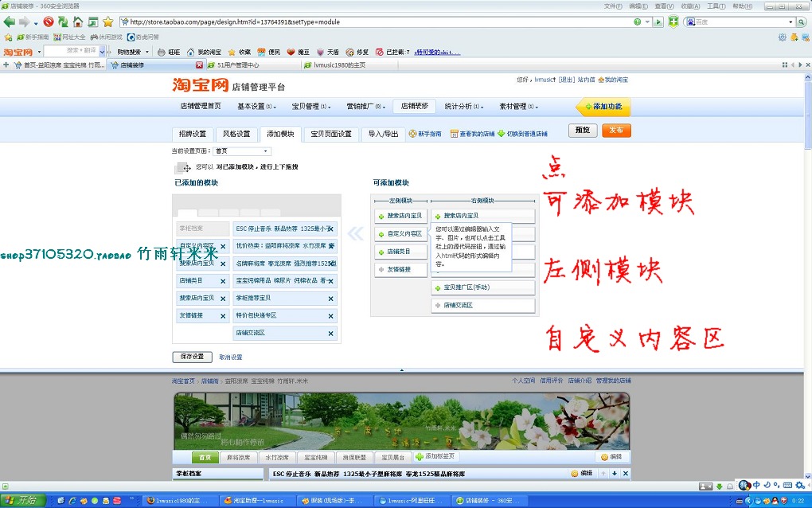Click the Baidu search input field
Viewport: 812px width, 508px height.
point(741,21)
